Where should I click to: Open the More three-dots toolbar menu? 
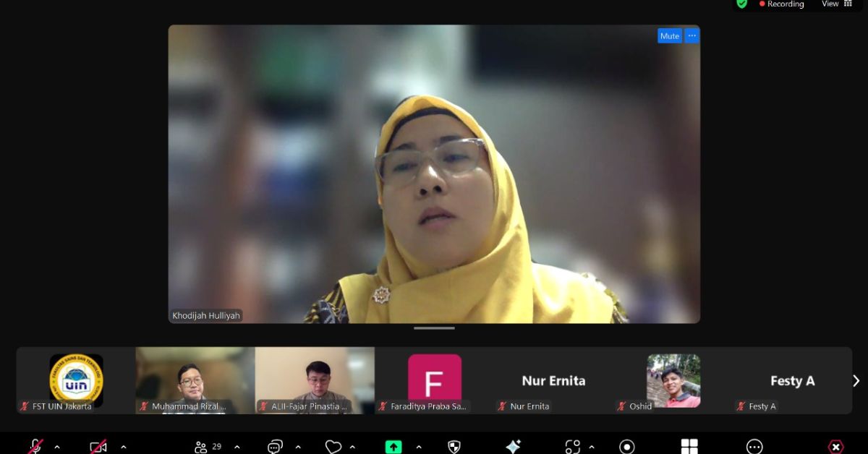tap(754, 447)
